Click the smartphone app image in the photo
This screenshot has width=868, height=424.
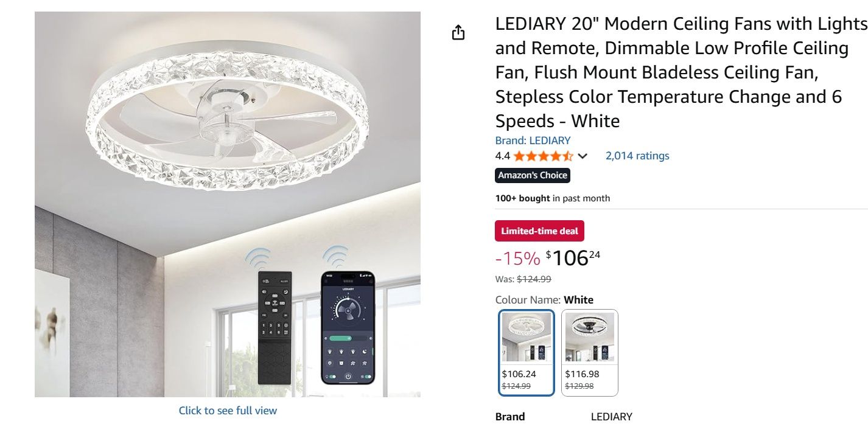coord(348,327)
